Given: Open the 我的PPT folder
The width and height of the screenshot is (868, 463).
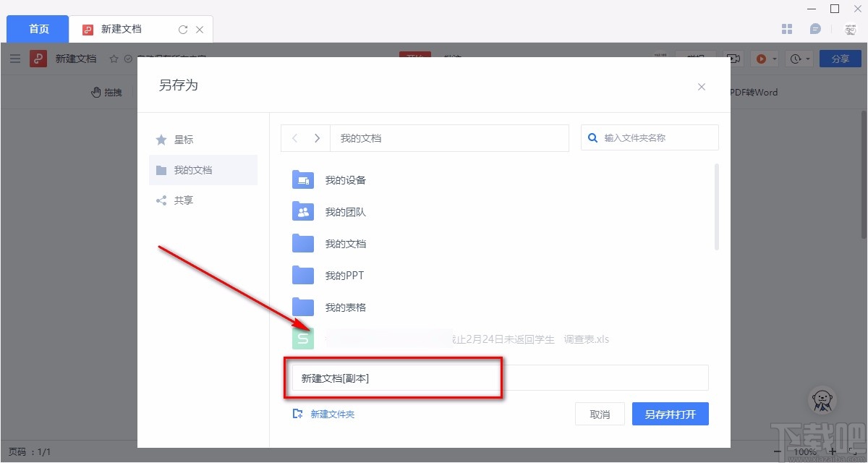Looking at the screenshot, I should click(345, 276).
